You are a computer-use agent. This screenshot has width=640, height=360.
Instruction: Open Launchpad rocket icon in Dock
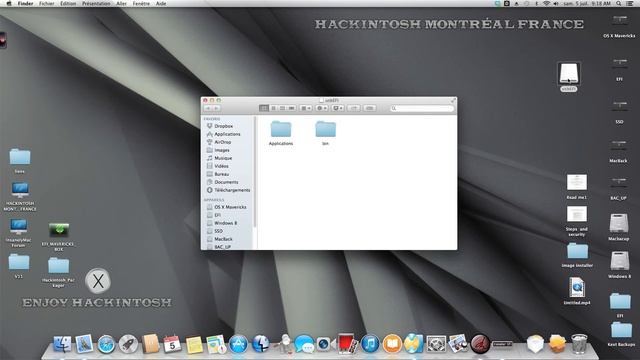click(128, 344)
